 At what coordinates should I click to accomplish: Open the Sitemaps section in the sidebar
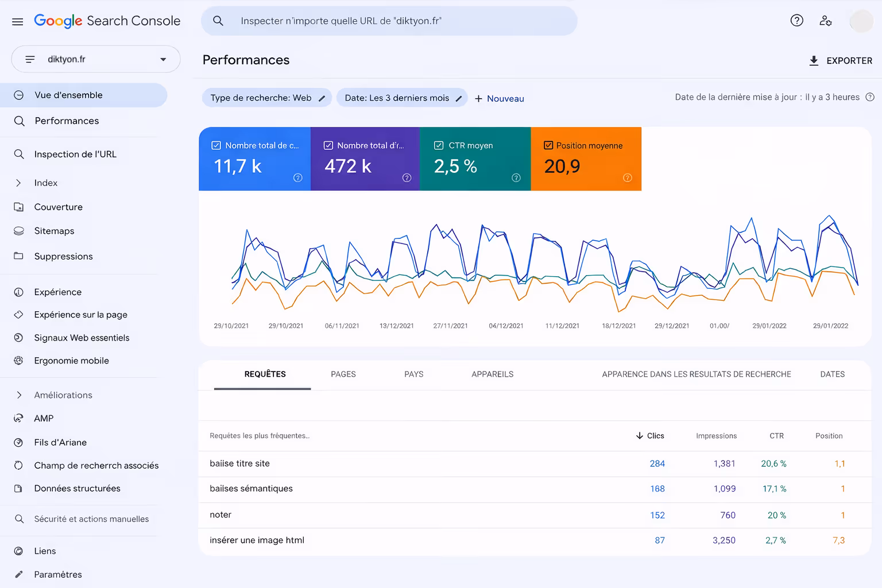point(54,231)
